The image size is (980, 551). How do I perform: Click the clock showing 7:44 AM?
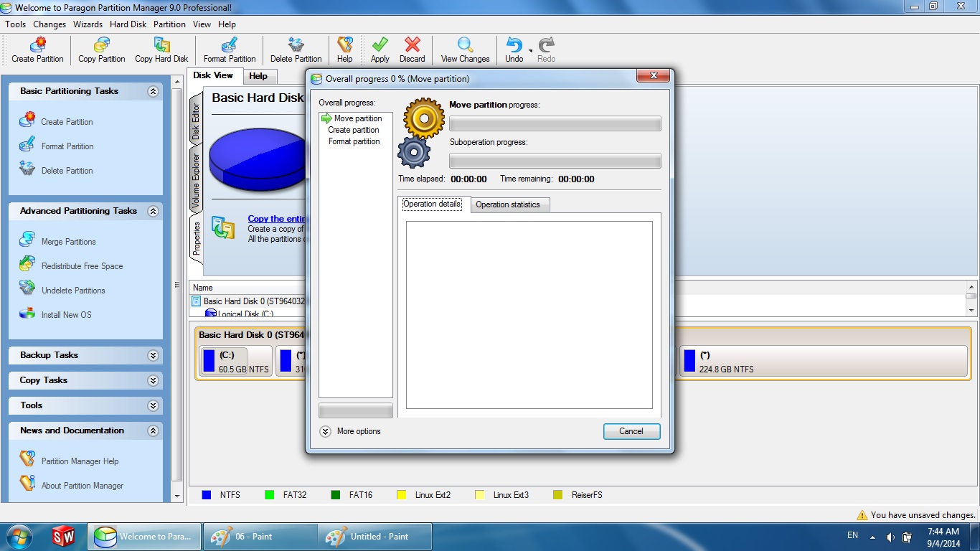point(943,532)
